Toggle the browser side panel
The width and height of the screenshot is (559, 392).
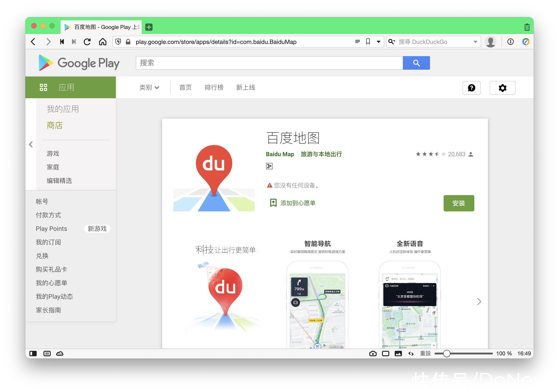pos(33,354)
